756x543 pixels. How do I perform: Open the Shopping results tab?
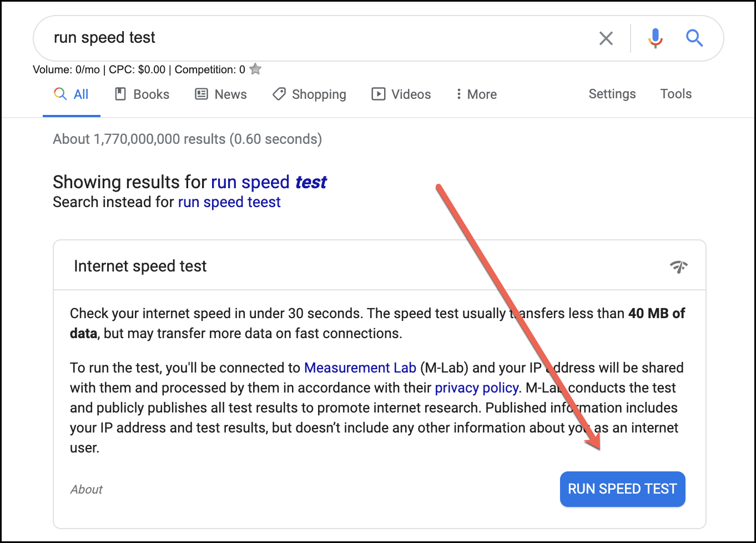(310, 94)
